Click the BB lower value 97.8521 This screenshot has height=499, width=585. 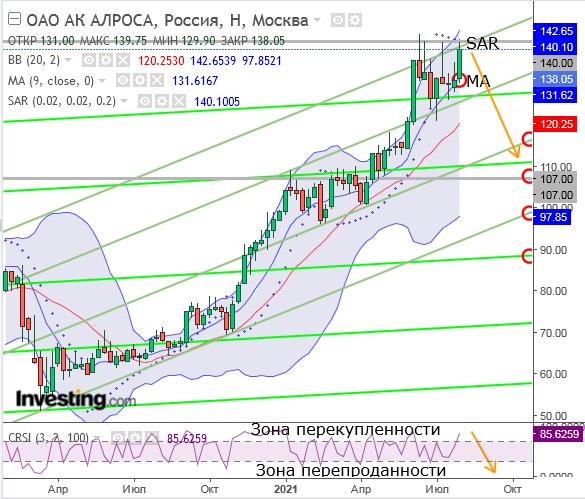tap(262, 61)
